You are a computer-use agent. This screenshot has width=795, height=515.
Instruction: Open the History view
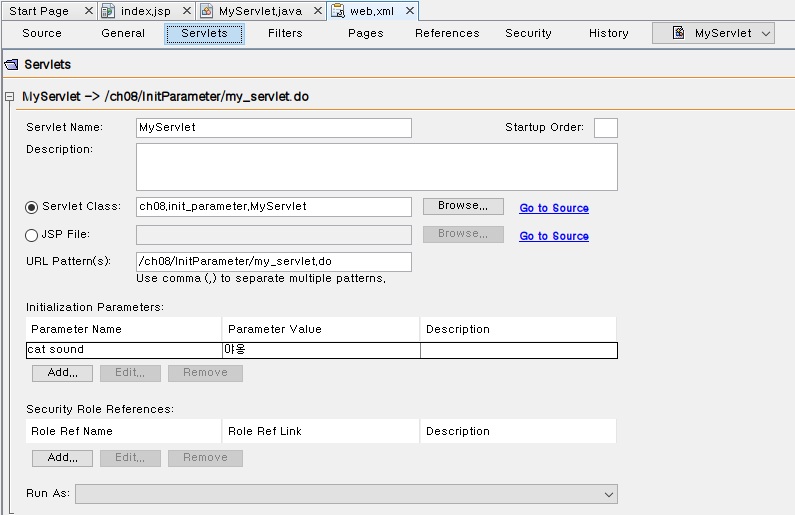point(608,33)
